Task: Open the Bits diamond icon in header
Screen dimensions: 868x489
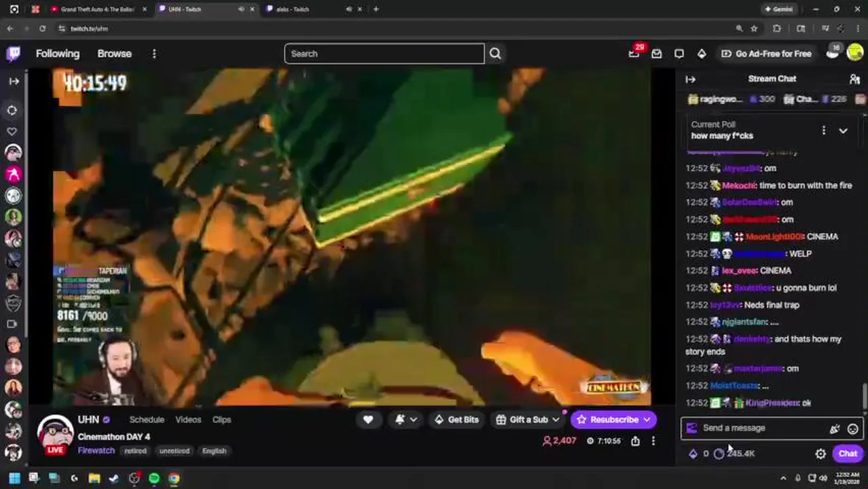Action: [x=702, y=54]
